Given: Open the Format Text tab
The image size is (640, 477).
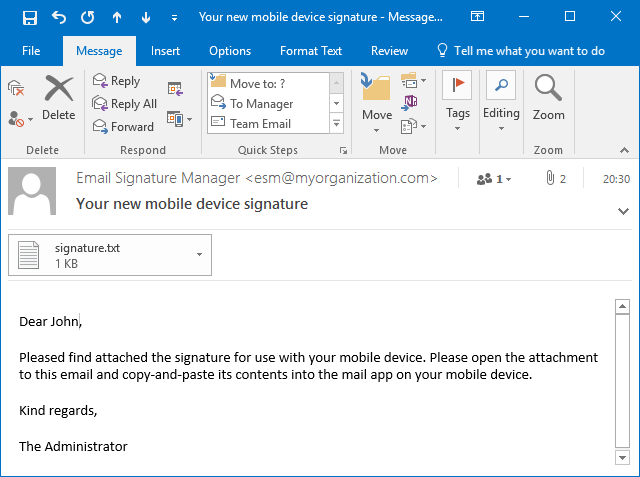Looking at the screenshot, I should (310, 51).
